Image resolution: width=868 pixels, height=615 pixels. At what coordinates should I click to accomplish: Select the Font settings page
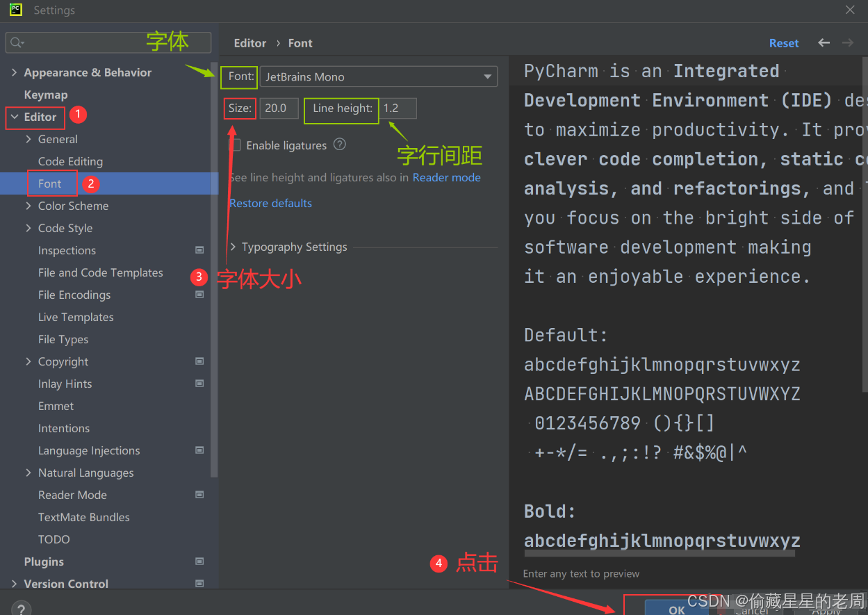[x=50, y=183]
